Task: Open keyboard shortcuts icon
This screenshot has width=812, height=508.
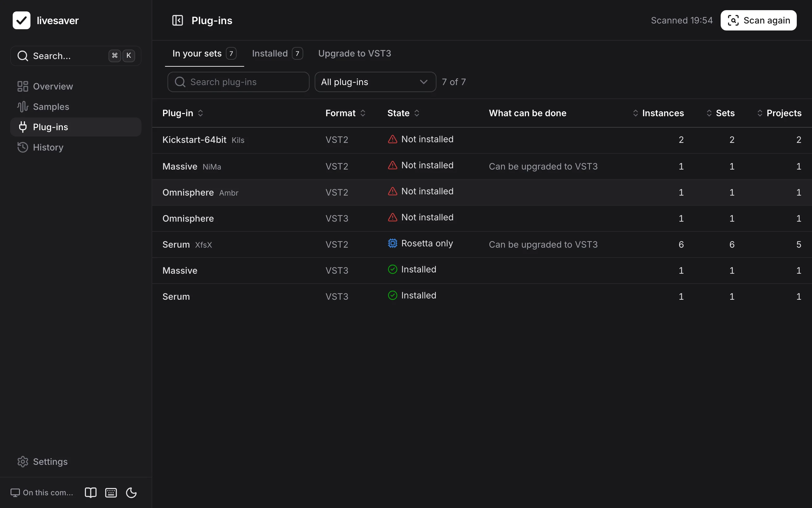Action: point(111,492)
